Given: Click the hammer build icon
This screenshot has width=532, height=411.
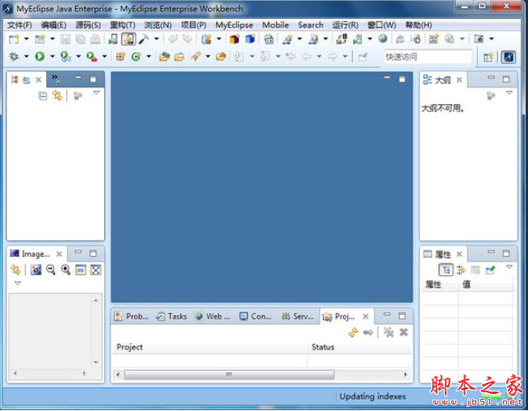Looking at the screenshot, I should tap(144, 39).
